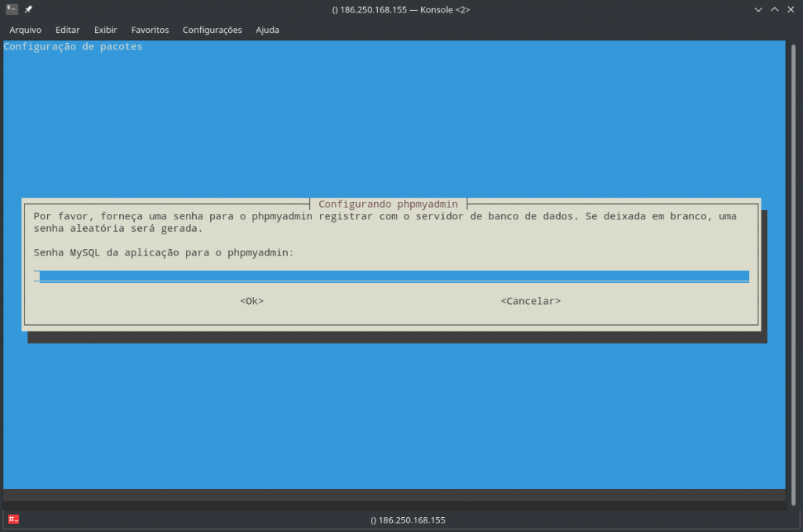Open the Favoritos menu

click(150, 30)
